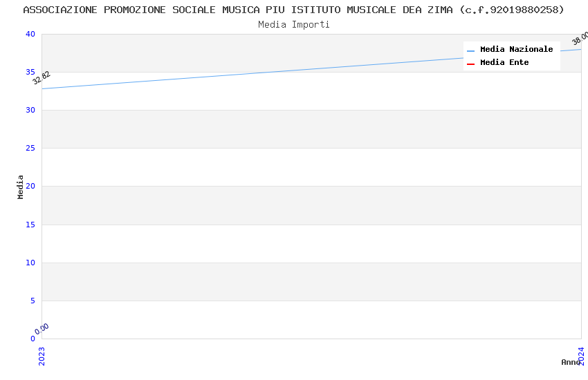
Task: Toggle the Media Nazionale legend label
Action: coord(516,50)
